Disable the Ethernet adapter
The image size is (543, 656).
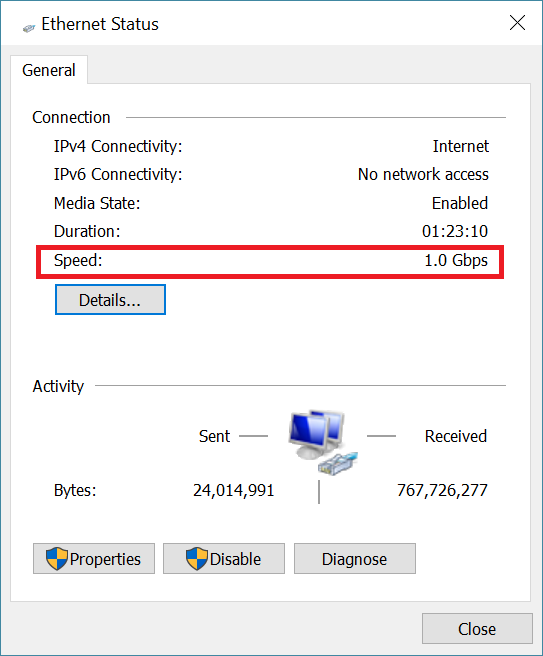point(224,559)
